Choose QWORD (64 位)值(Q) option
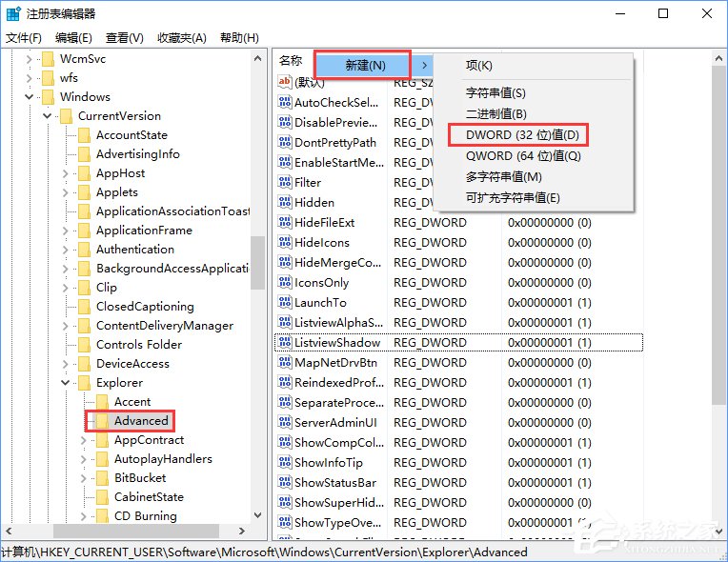This screenshot has width=728, height=562. (x=523, y=156)
